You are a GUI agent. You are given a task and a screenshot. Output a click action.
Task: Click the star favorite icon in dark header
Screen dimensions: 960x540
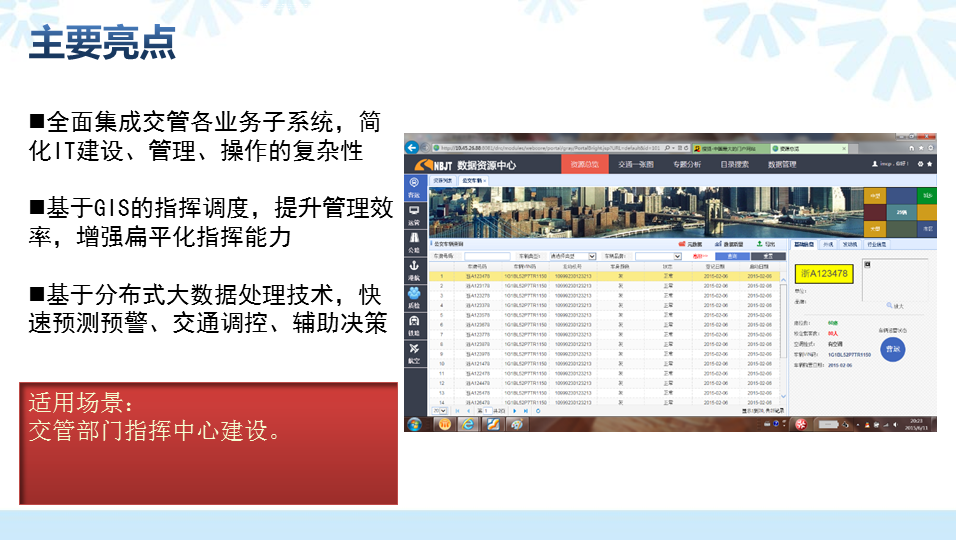click(x=929, y=164)
